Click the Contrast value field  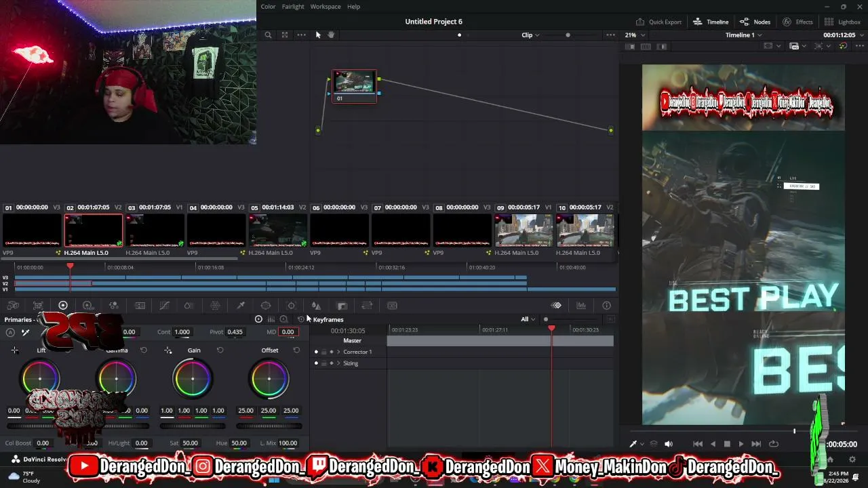coord(182,332)
